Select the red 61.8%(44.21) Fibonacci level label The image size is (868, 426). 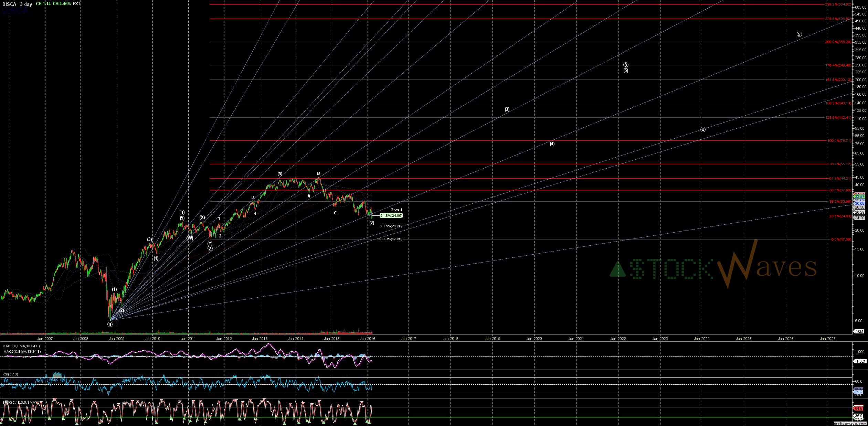(839, 179)
